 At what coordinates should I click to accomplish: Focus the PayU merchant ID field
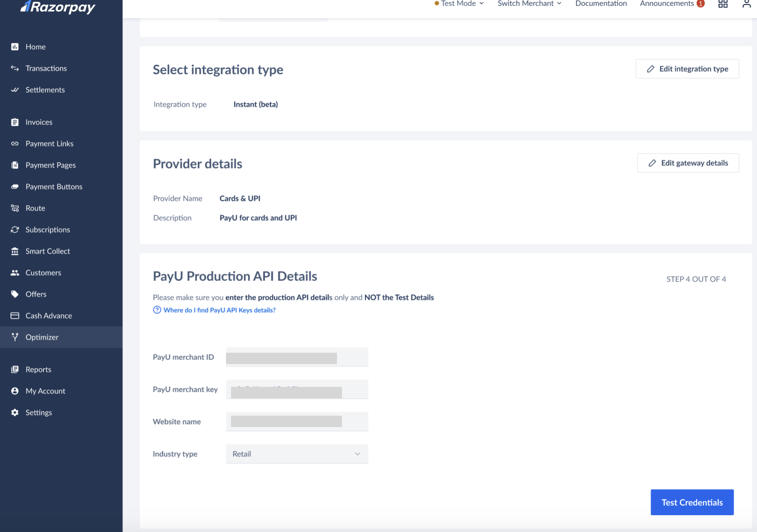click(x=297, y=357)
